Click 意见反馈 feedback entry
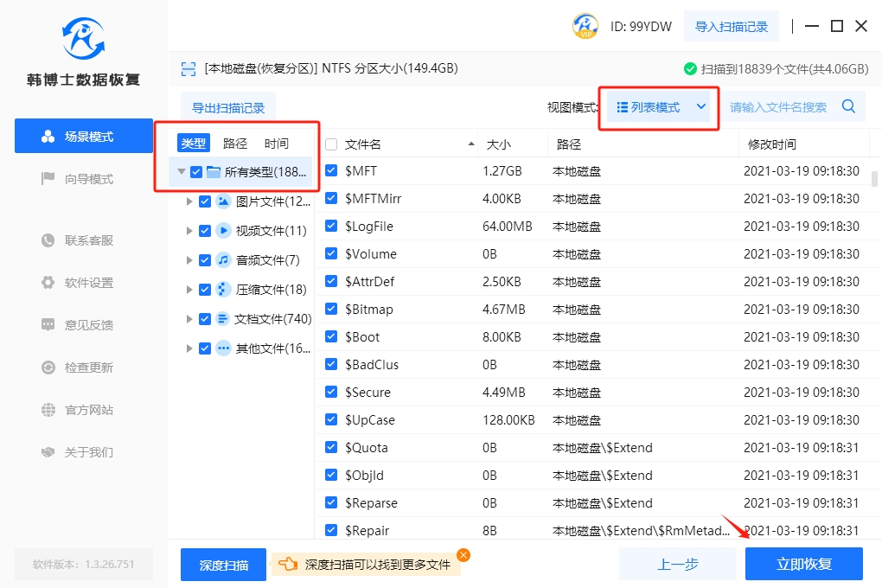Image resolution: width=882 pixels, height=588 pixels. (88, 325)
